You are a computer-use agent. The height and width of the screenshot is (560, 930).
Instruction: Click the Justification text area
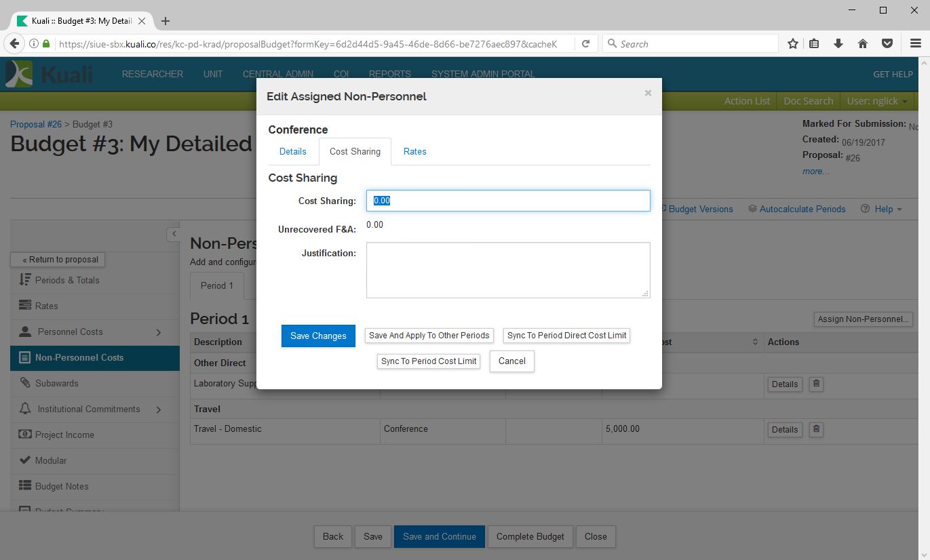[x=507, y=270]
